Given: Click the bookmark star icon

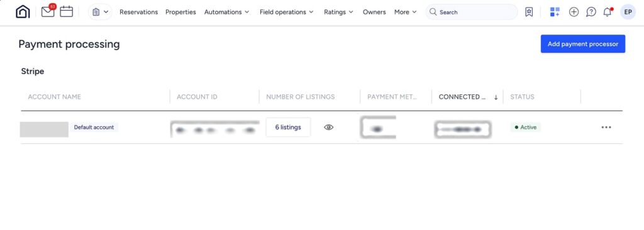Looking at the screenshot, I should pyautogui.click(x=529, y=12).
